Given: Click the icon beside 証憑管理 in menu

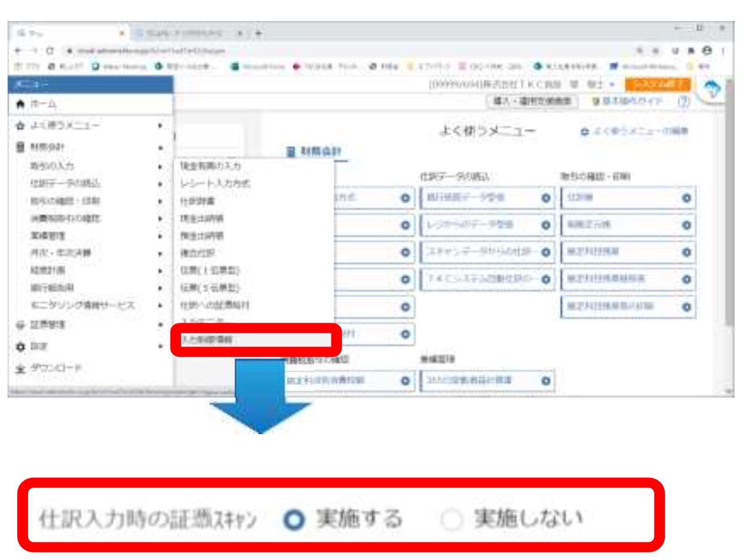Looking at the screenshot, I should coord(20,325).
